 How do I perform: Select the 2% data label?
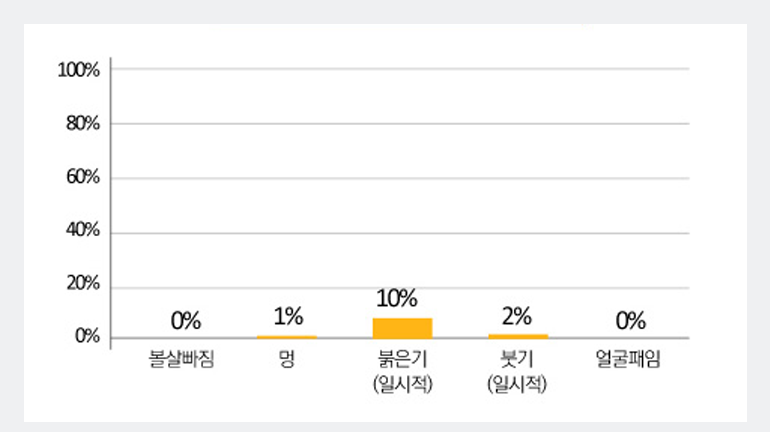coord(517,317)
